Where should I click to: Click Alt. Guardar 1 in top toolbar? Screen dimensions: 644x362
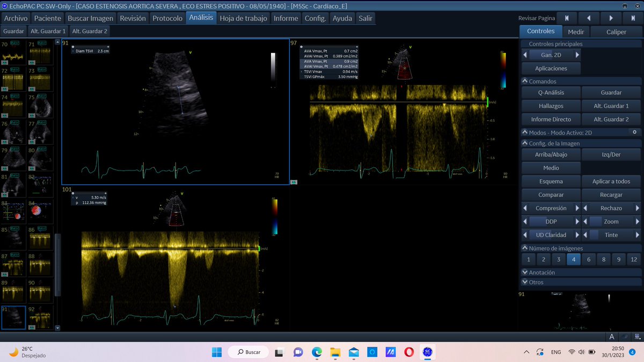pyautogui.click(x=48, y=31)
